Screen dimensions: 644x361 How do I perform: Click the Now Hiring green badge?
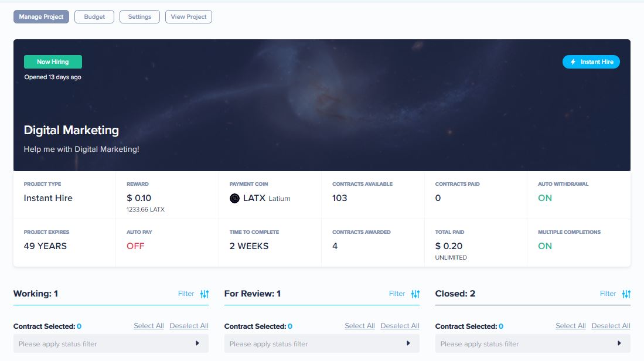[53, 62]
